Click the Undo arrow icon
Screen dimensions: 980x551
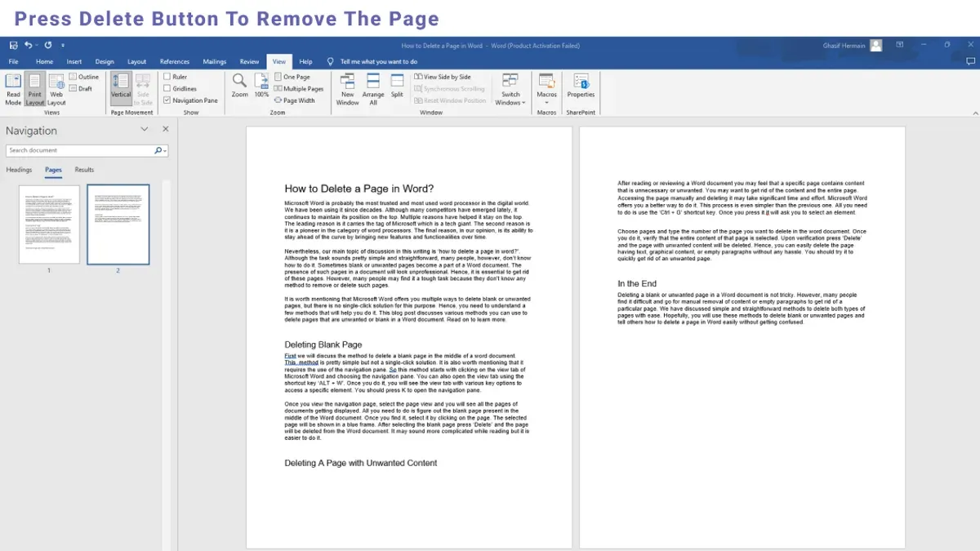click(x=29, y=46)
